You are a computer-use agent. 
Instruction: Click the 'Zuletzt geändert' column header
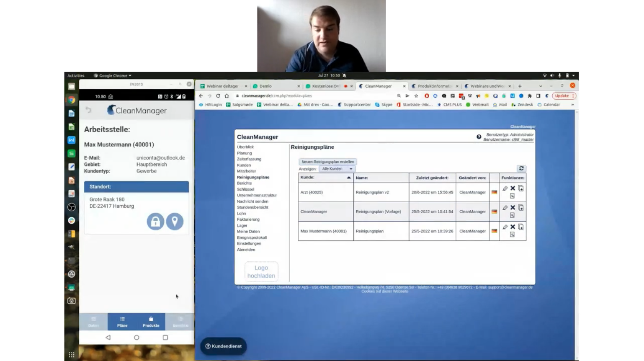click(432, 178)
